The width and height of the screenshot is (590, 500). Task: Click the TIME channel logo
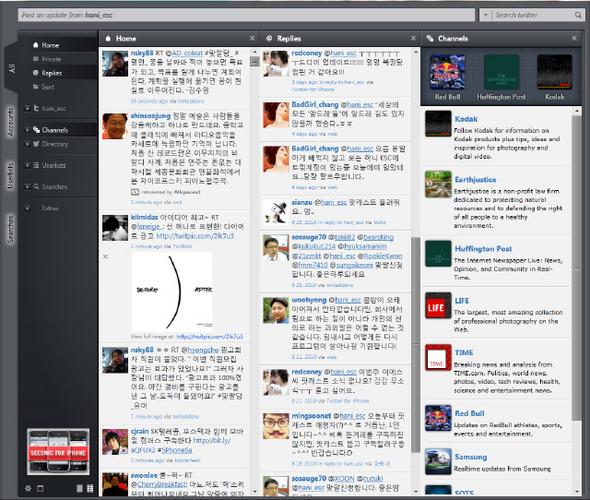(438, 357)
